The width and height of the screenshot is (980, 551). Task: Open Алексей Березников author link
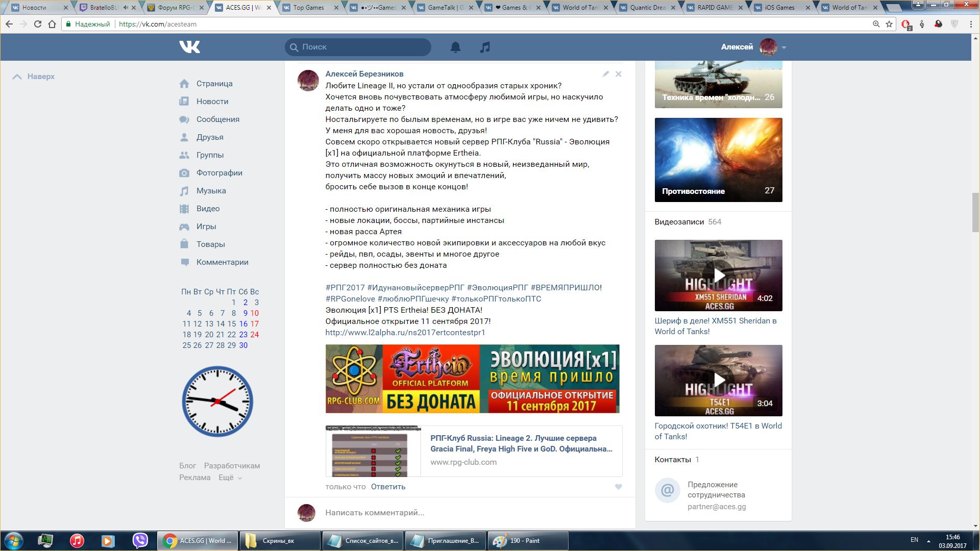coord(364,74)
